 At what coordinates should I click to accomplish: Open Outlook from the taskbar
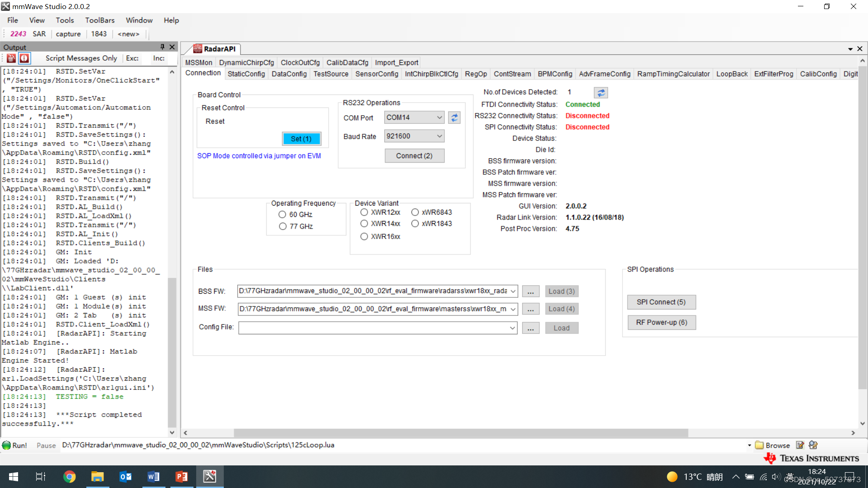click(x=126, y=477)
